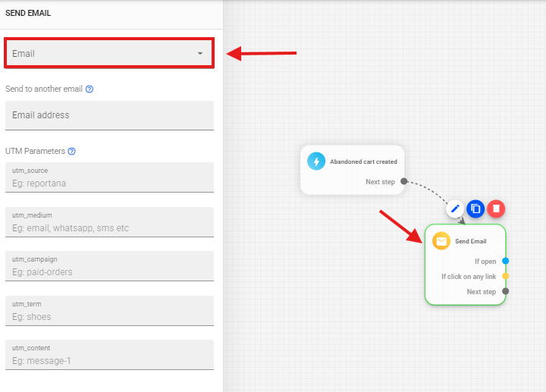Click Next step dot on Abandoned cart node
Screen dimensions: 546x392
click(404, 182)
